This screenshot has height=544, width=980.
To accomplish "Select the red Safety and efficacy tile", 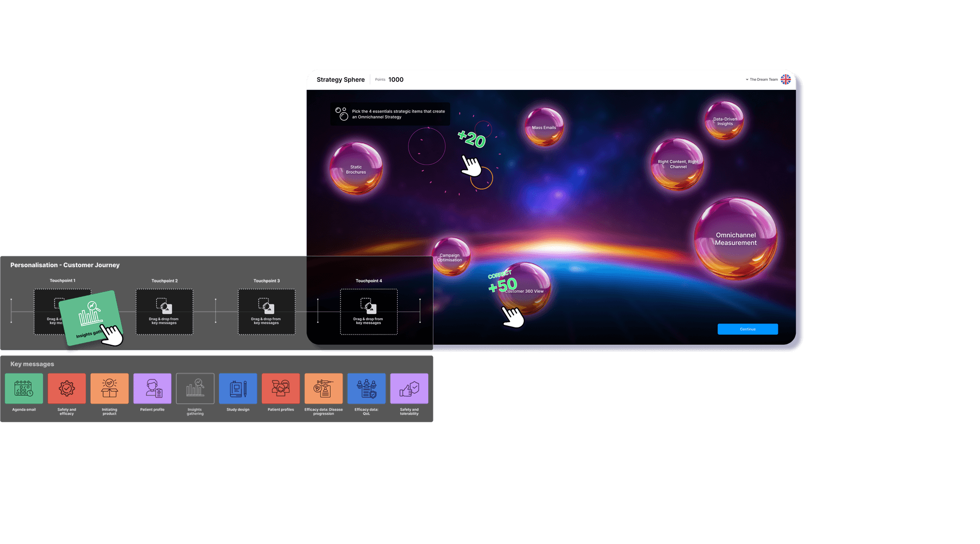I will pos(67,389).
